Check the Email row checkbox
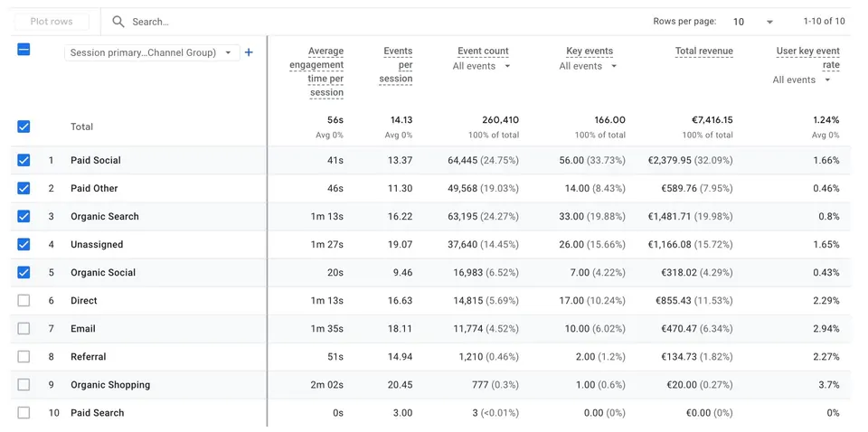This screenshot has height=432, width=868. pyautogui.click(x=24, y=329)
